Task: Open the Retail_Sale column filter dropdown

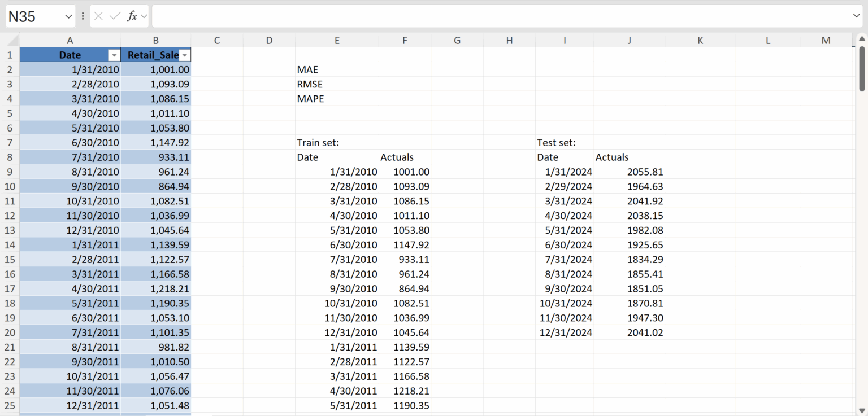Action: 185,55
